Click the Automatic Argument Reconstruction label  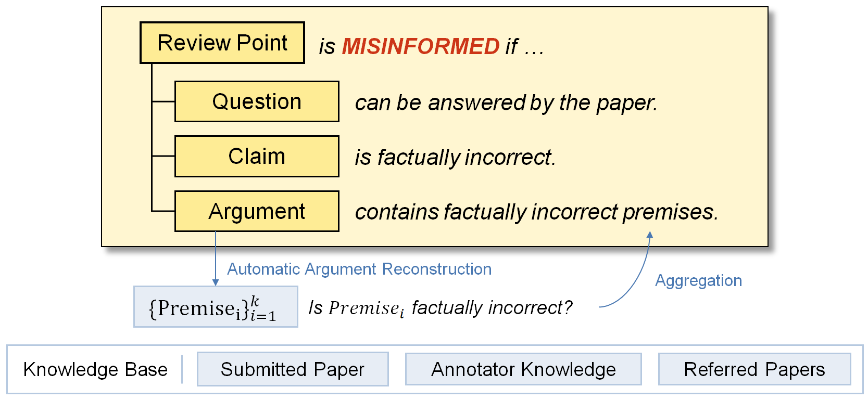(359, 269)
